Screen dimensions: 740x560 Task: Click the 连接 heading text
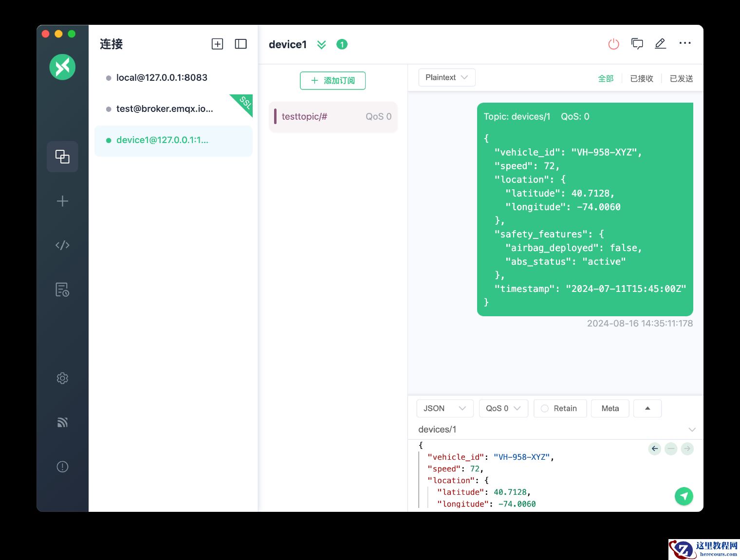click(111, 44)
